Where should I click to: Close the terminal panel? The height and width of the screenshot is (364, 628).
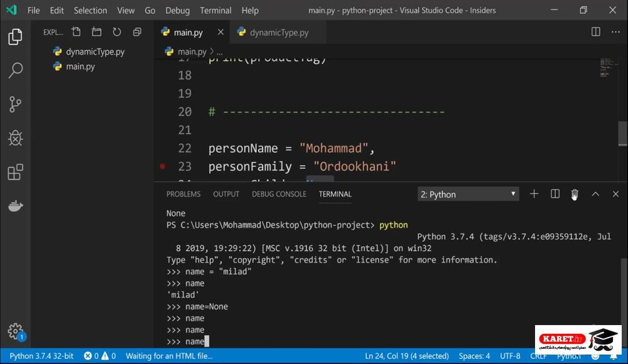(x=615, y=194)
